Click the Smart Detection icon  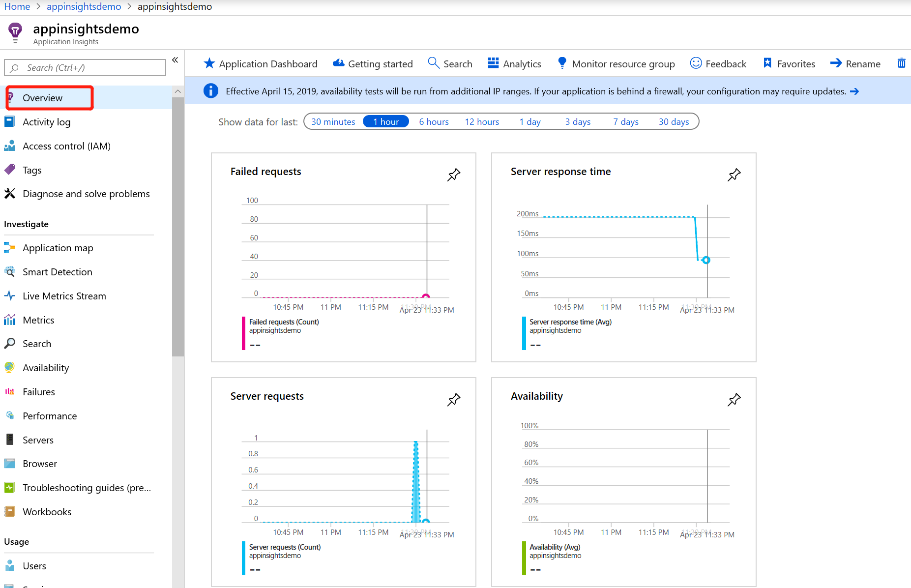tap(9, 271)
